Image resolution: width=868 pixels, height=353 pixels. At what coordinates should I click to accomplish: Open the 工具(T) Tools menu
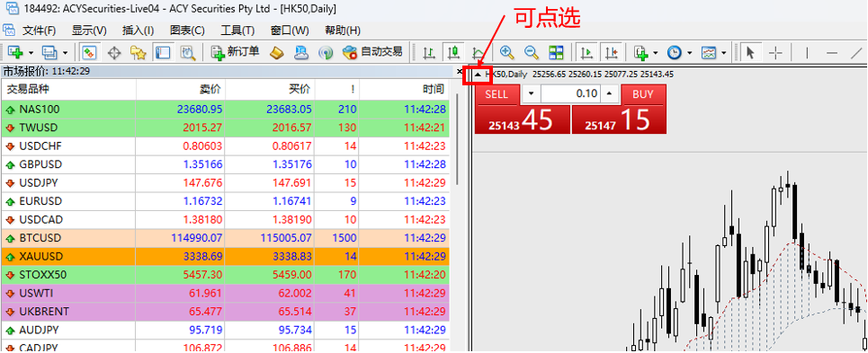237,31
